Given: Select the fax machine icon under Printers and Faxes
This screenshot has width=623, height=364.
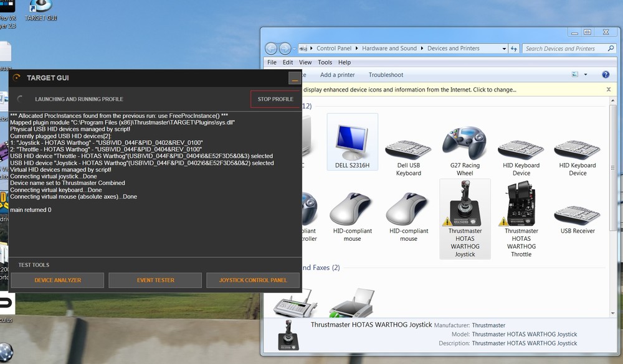Looking at the screenshot, I should coord(295,304).
